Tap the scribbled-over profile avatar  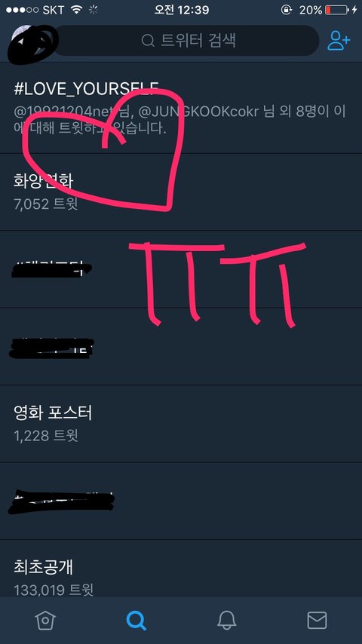point(33,44)
